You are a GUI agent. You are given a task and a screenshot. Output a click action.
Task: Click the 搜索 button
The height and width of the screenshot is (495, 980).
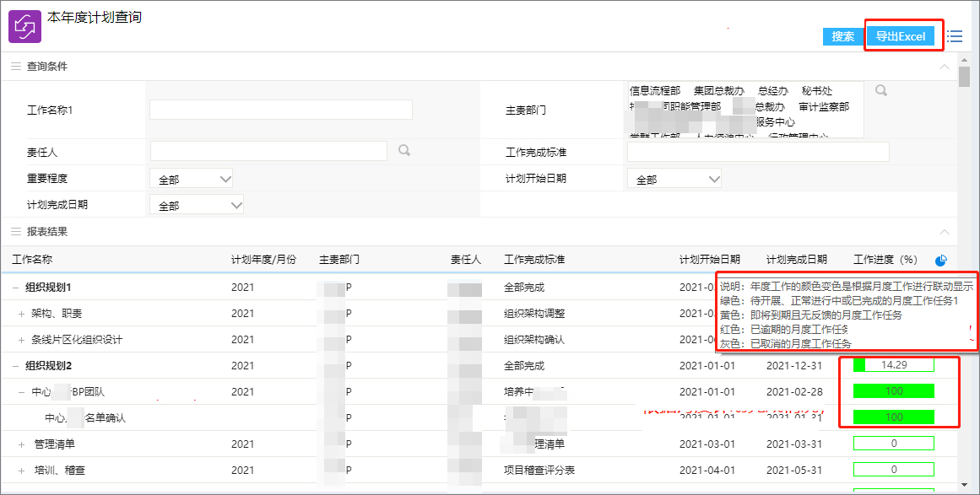(842, 36)
